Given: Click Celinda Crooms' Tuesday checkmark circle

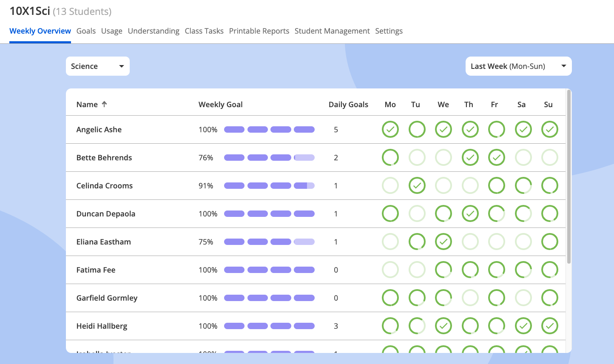Looking at the screenshot, I should pos(417,185).
